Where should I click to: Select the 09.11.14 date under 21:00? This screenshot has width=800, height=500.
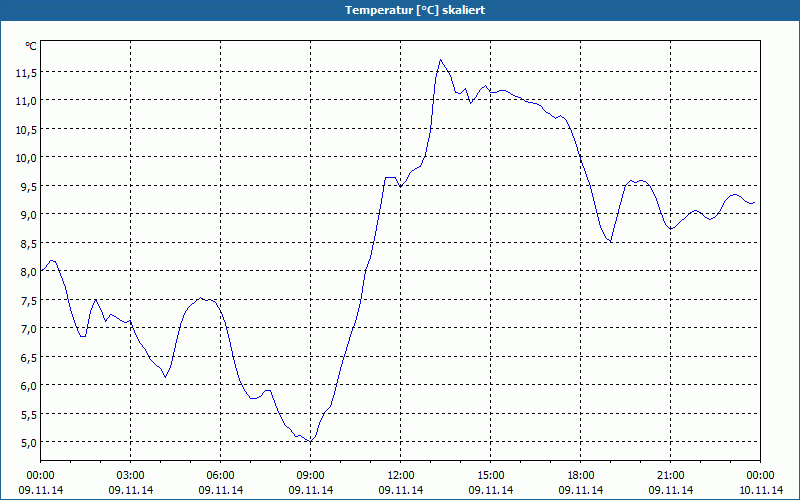click(670, 490)
